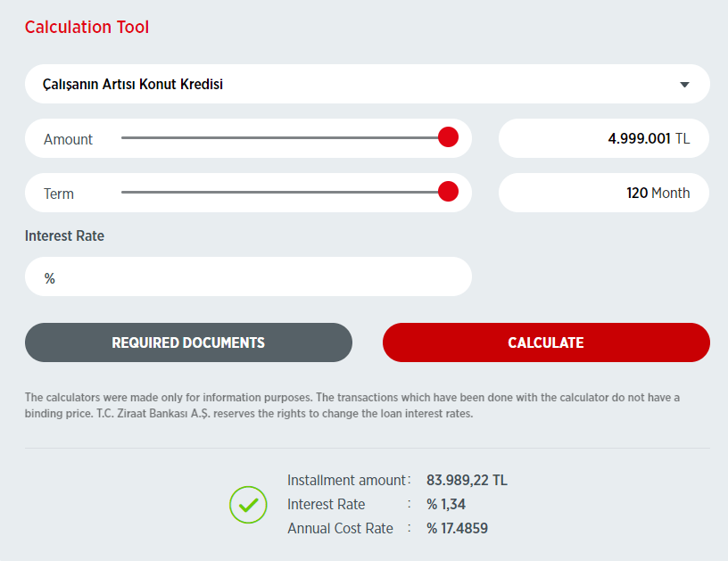Click the Calculation Tool heading
Screen dimensions: 728x561
tap(87, 27)
